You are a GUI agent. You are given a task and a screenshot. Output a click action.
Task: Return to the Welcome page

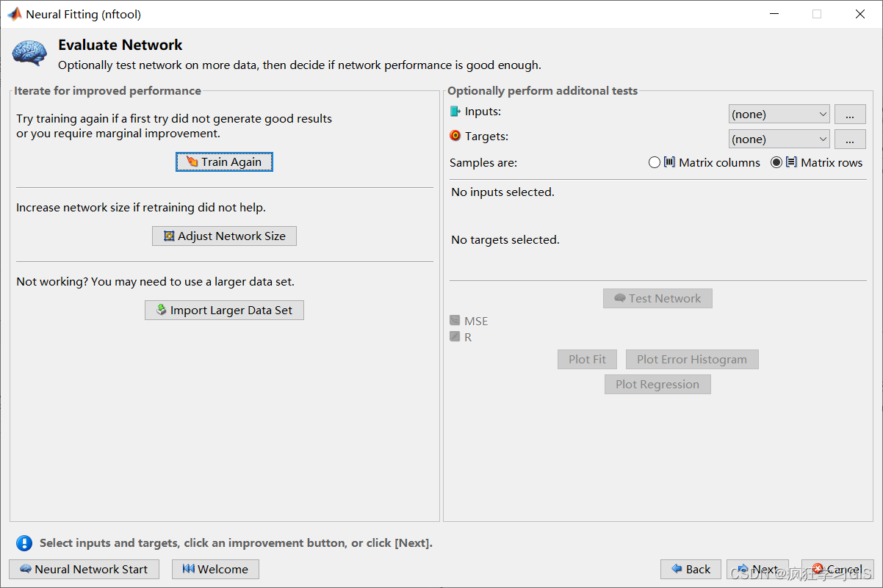coord(215,569)
